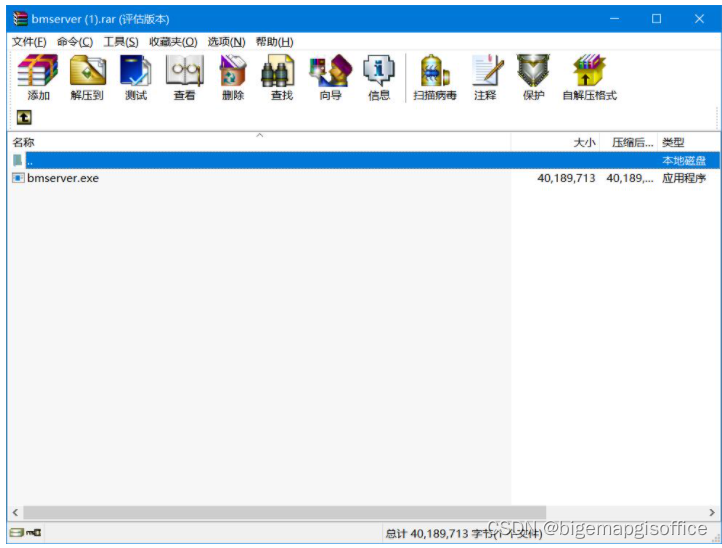This screenshot has height=548, width=722.
Task: Close the WinRAR window
Action: tap(699, 19)
